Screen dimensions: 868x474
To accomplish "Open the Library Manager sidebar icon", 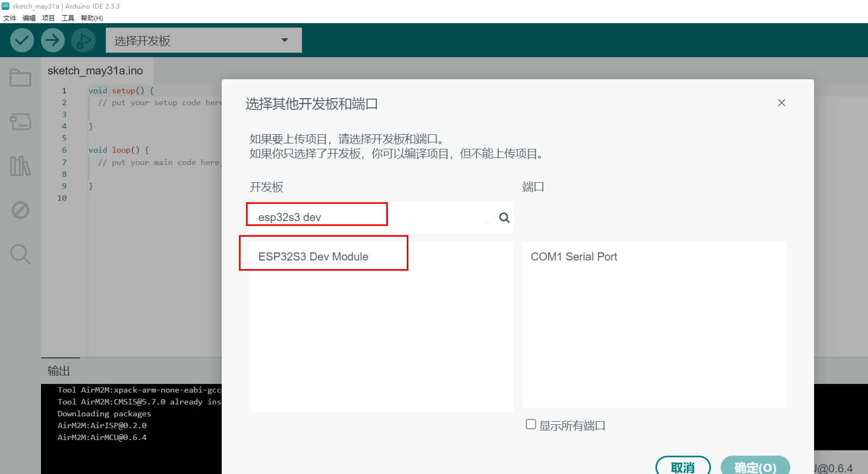I will pos(20,166).
